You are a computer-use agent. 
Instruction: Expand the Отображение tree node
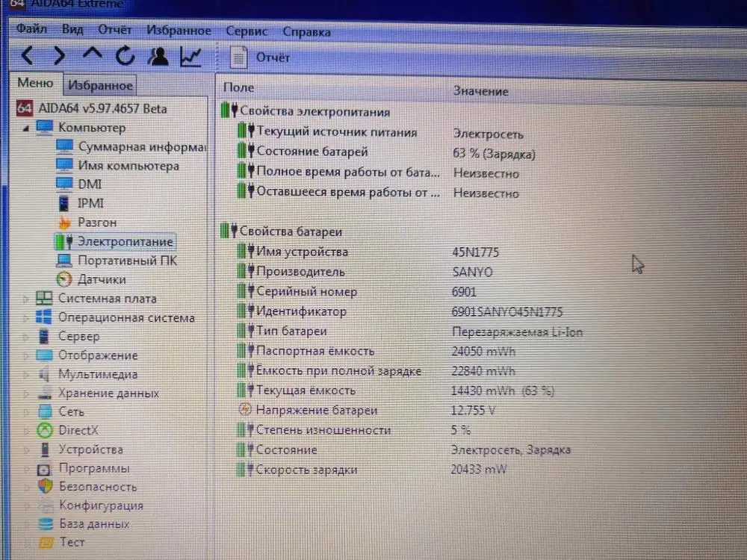25,355
